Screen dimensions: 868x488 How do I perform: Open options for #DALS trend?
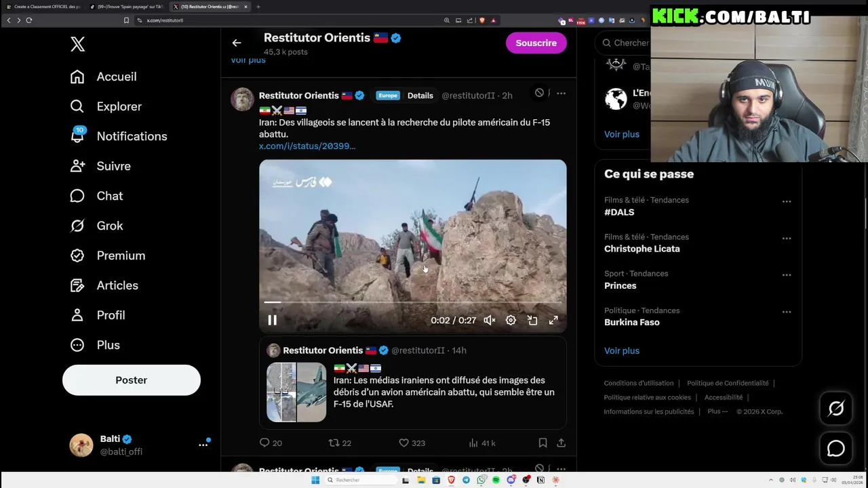coord(787,201)
